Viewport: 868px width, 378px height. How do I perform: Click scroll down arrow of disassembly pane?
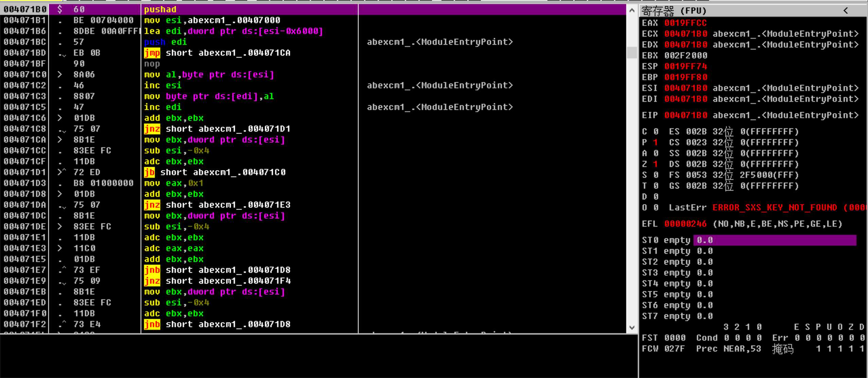pyautogui.click(x=632, y=327)
